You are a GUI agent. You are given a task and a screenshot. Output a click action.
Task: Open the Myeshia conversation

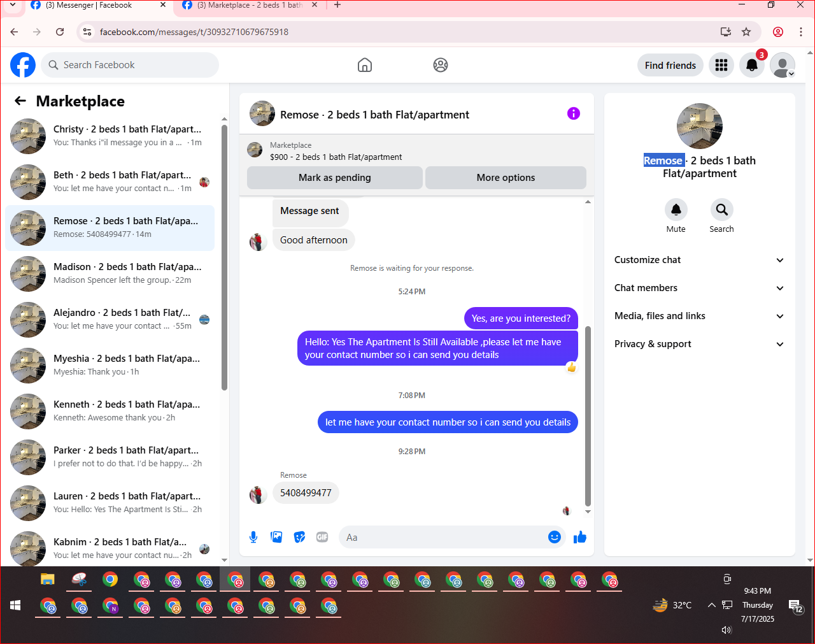click(110, 366)
